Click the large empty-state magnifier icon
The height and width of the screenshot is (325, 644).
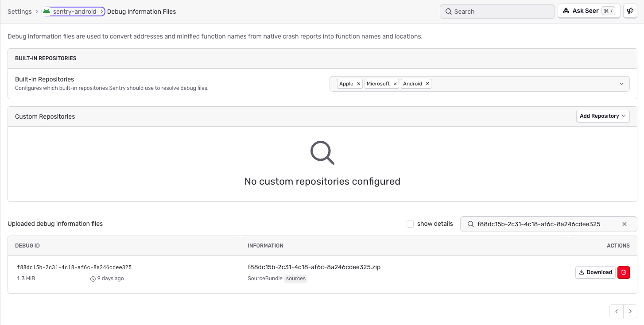tap(322, 153)
